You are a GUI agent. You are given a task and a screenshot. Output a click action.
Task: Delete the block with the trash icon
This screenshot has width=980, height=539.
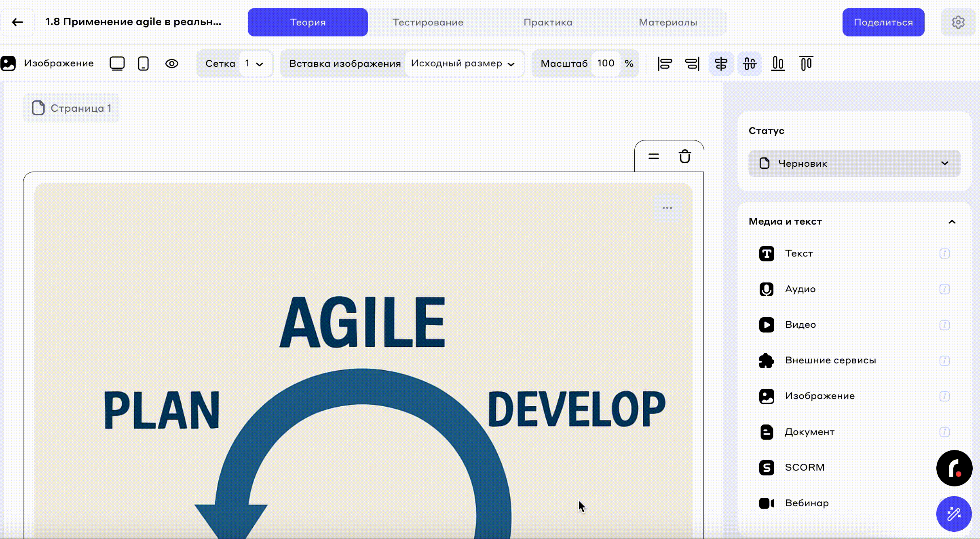coord(684,156)
